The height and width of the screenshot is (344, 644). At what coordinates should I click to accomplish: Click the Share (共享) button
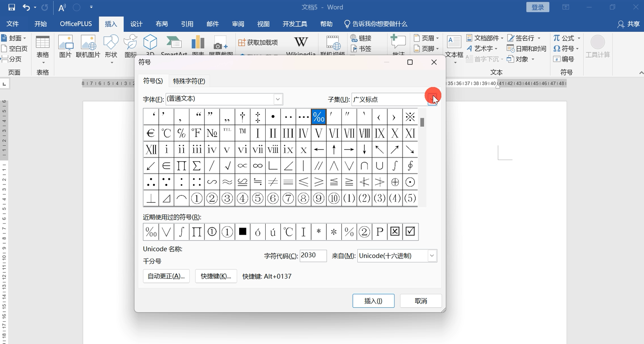(x=628, y=24)
